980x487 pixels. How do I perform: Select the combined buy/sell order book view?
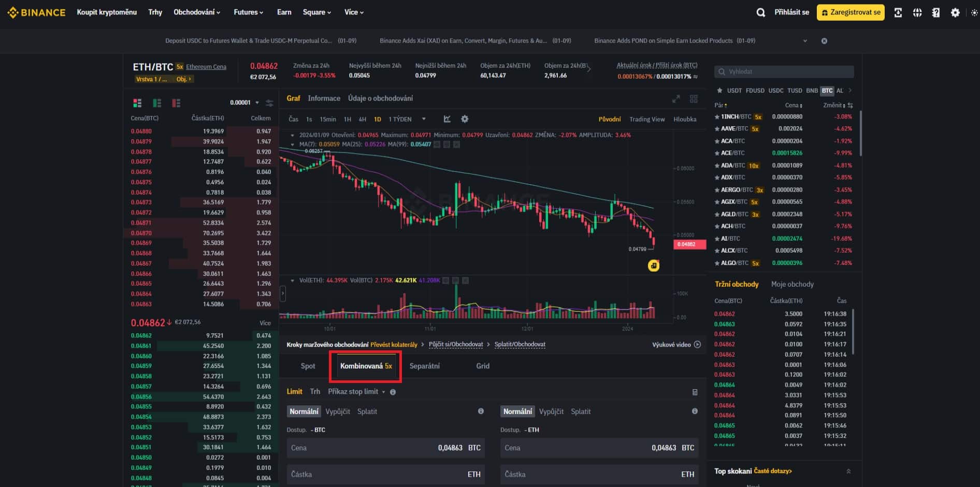(x=137, y=103)
